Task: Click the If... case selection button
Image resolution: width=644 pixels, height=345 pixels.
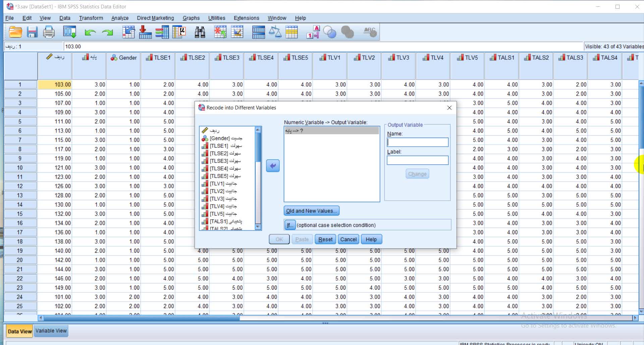Action: [290, 225]
